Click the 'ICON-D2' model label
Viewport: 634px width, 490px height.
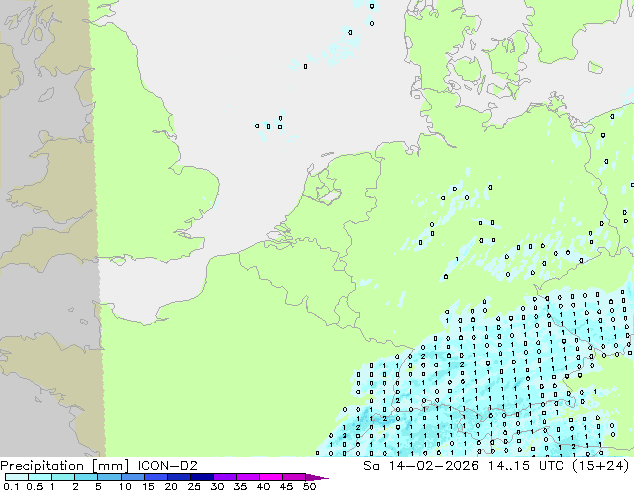coord(167,466)
